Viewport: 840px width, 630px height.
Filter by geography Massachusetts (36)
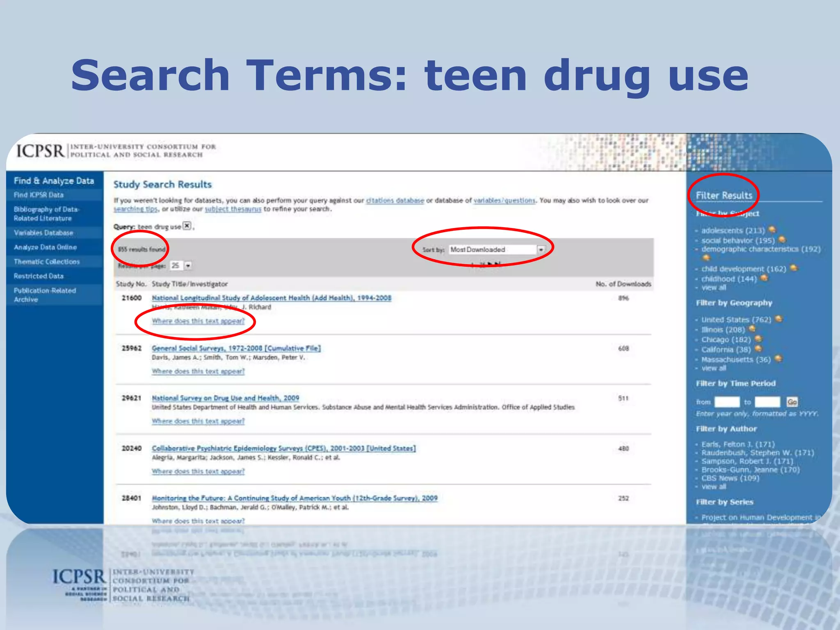tap(736, 359)
